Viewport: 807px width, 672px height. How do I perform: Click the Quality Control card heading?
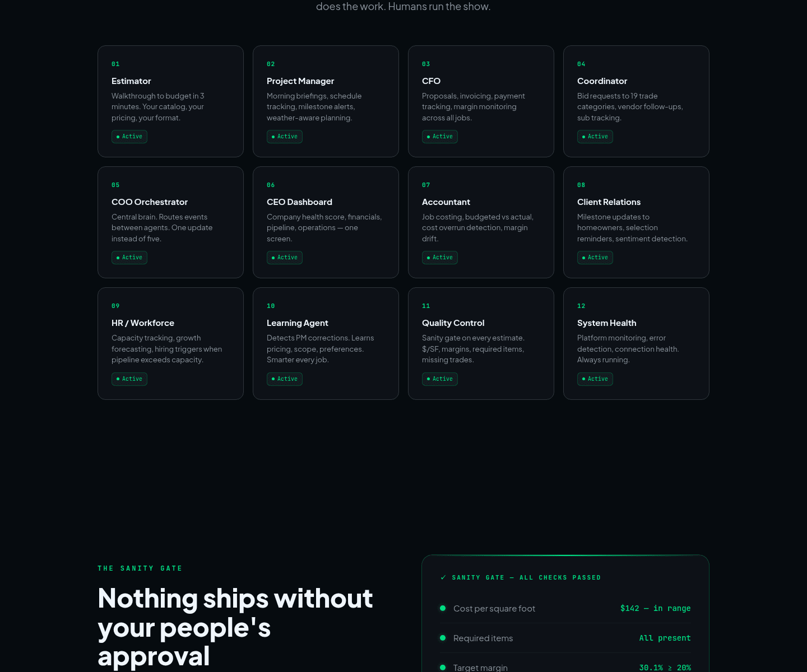pyautogui.click(x=453, y=323)
